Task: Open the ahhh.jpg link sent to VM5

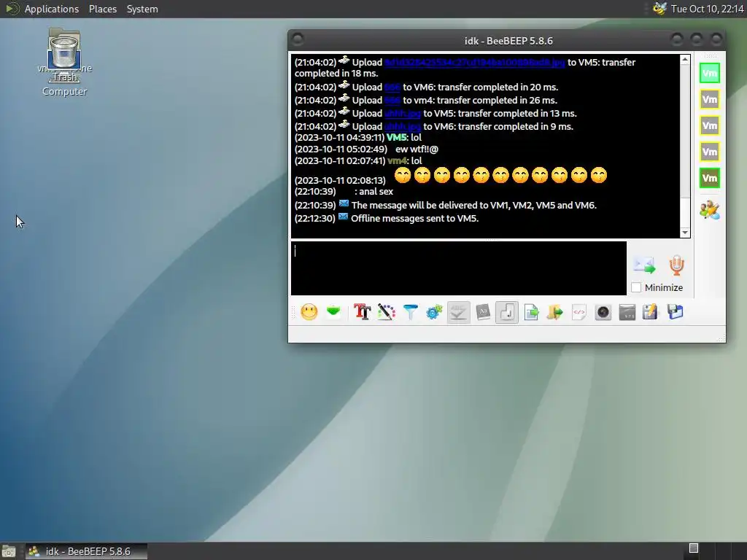Action: click(403, 113)
